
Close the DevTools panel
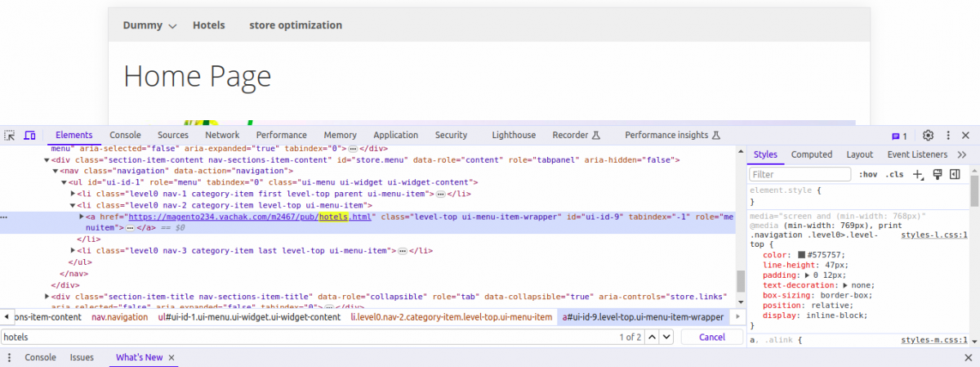click(x=966, y=136)
